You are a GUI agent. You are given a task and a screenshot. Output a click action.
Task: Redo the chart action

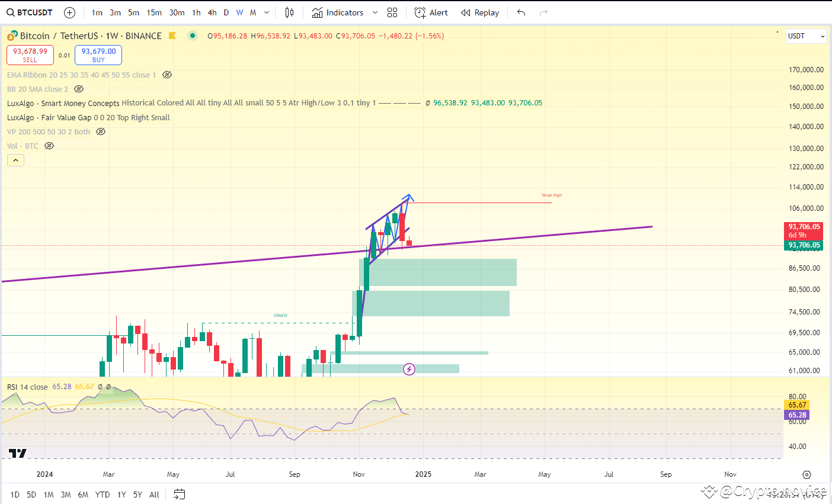click(x=543, y=12)
